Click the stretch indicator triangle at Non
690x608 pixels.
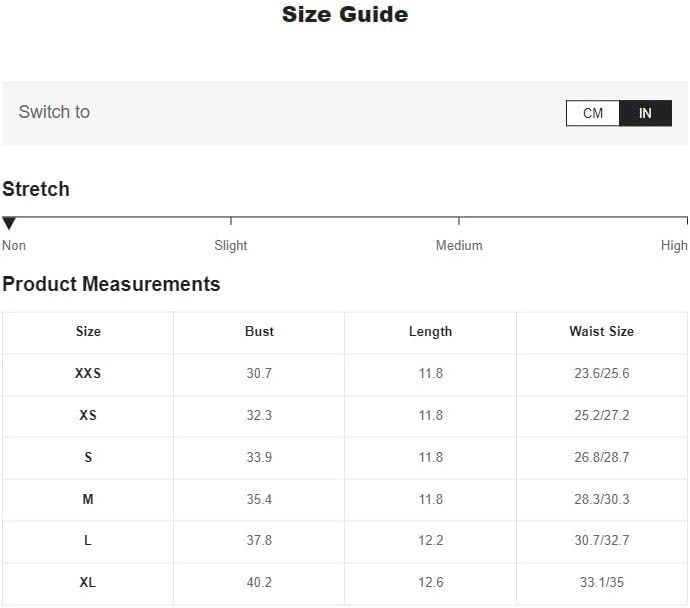click(x=9, y=223)
